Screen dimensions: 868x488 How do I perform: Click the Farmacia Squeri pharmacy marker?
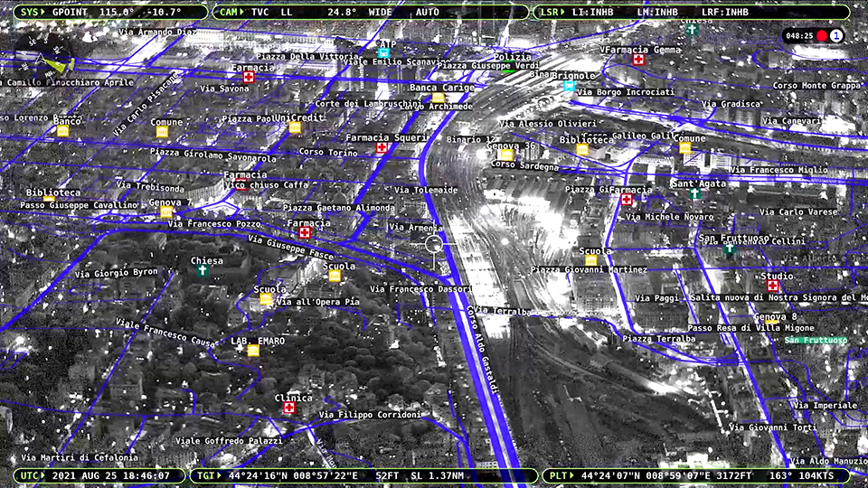(x=382, y=147)
